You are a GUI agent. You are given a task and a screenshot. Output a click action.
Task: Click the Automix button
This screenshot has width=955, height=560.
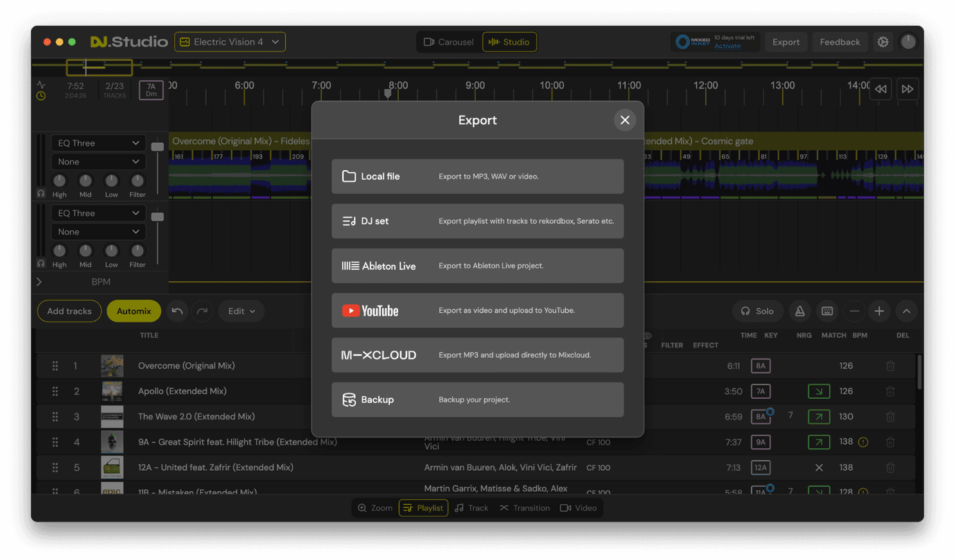coord(134,311)
